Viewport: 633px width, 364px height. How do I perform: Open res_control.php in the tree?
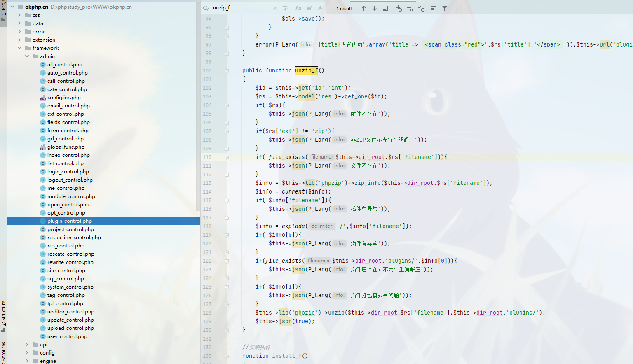pyautogui.click(x=66, y=246)
